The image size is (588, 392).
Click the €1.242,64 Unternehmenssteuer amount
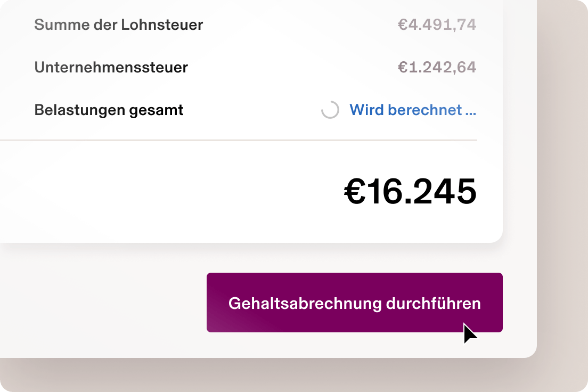click(437, 67)
